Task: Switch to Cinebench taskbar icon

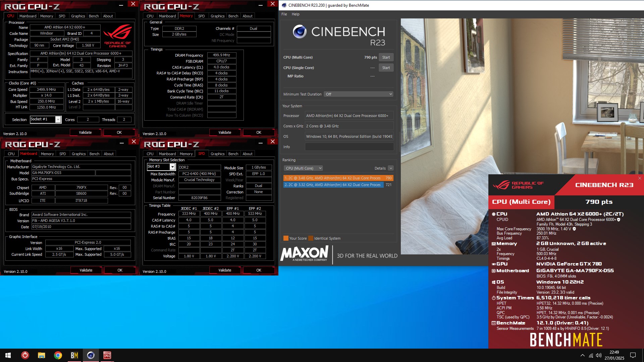Action: click(x=91, y=355)
